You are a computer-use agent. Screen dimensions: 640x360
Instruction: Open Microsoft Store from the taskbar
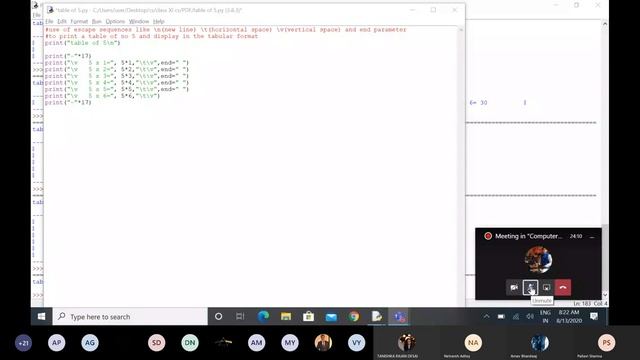tap(309, 316)
